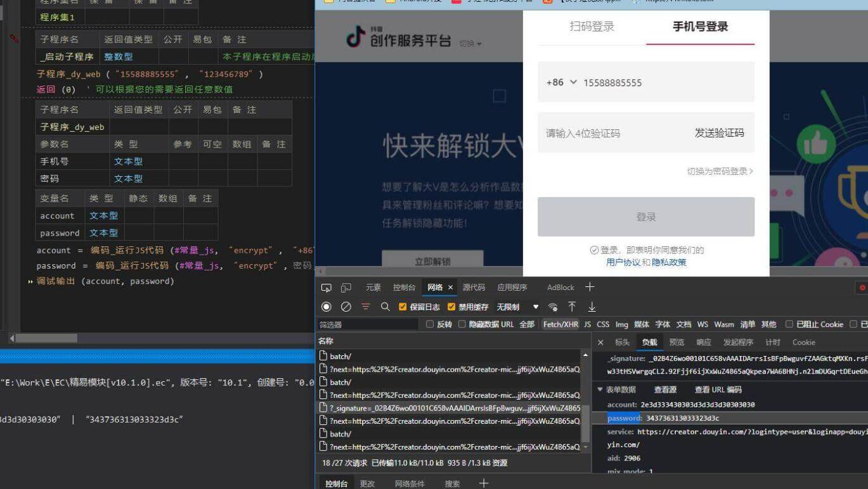Open the DevTools inspect element picker

[x=326, y=288]
